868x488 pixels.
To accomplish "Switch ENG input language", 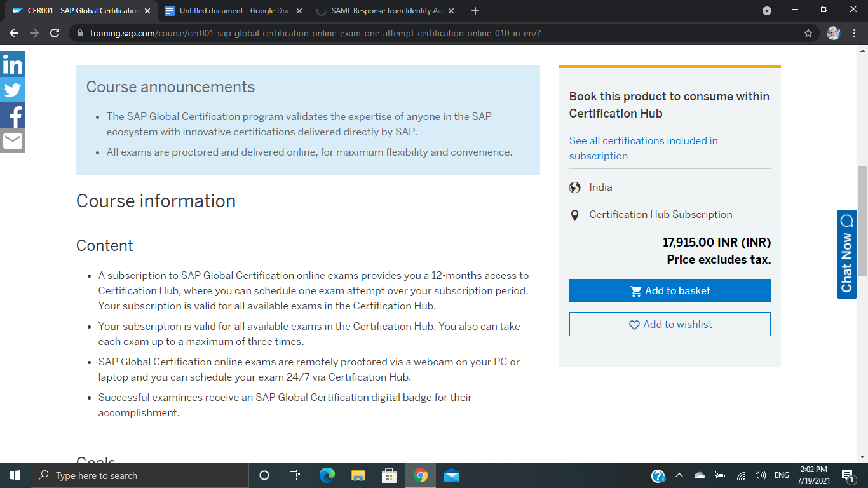I will 782,475.
